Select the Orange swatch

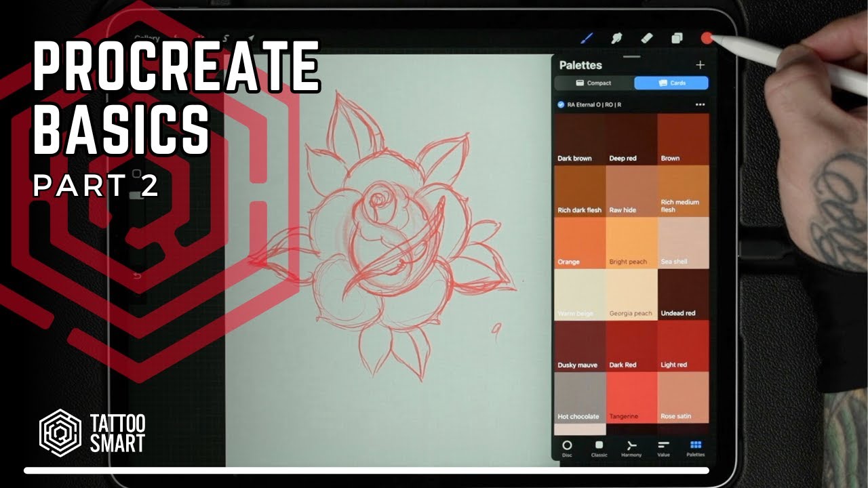coord(580,243)
